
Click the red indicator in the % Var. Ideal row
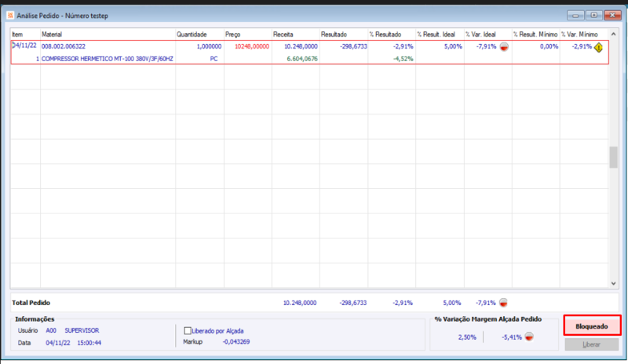[504, 46]
